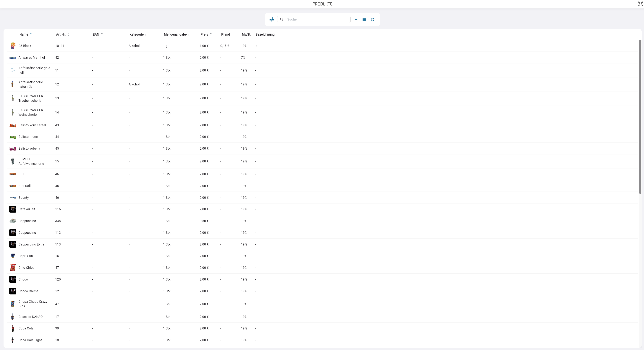Refresh the product list
The width and height of the screenshot is (644, 350).
click(x=372, y=19)
